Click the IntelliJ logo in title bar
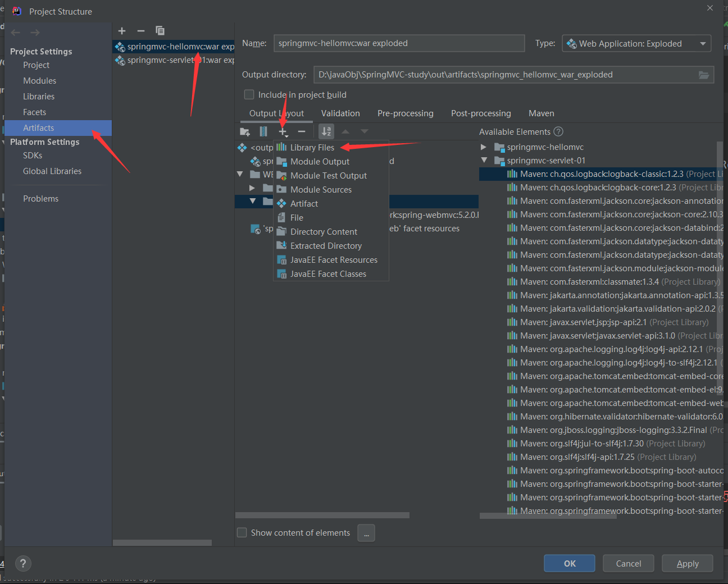This screenshot has height=584, width=728. coord(17,11)
